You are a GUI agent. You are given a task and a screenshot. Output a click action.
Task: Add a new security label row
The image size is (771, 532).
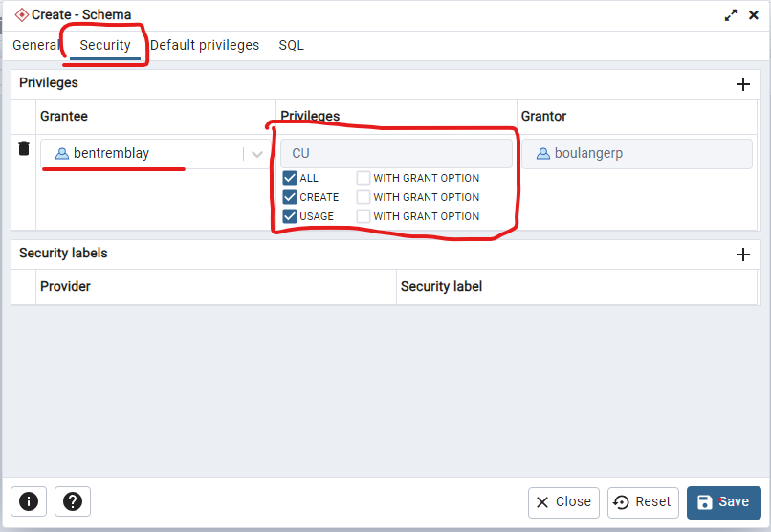click(742, 255)
